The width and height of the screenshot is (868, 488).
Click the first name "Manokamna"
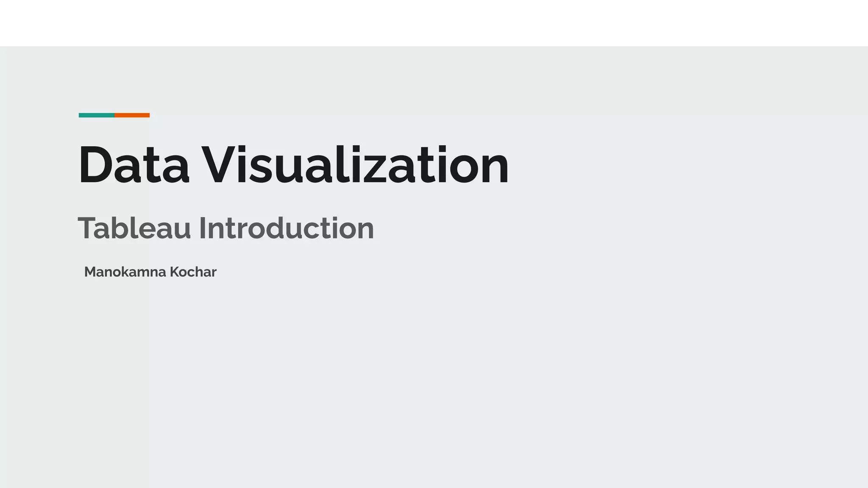coord(125,272)
